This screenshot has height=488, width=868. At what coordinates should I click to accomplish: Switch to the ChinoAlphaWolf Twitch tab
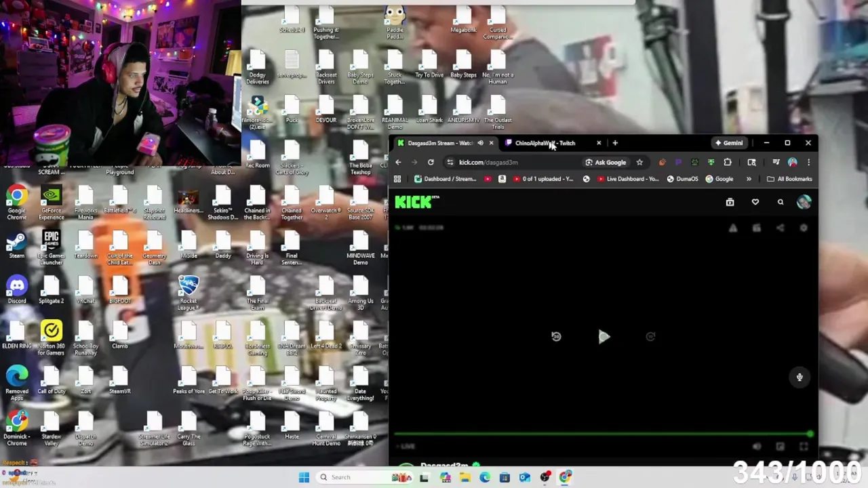545,143
